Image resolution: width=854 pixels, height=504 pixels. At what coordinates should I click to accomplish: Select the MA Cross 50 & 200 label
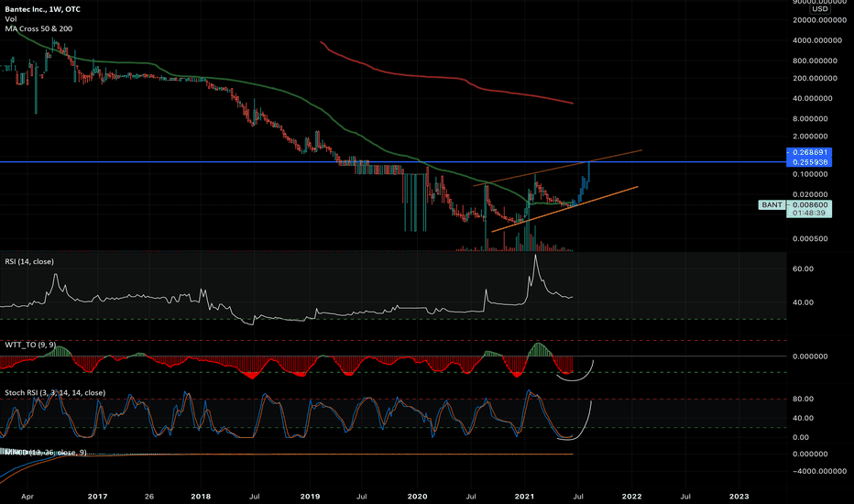tap(38, 29)
